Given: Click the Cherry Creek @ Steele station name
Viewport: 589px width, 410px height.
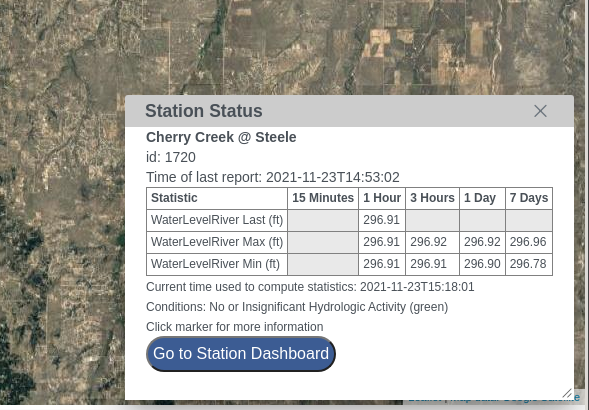Looking at the screenshot, I should 221,137.
